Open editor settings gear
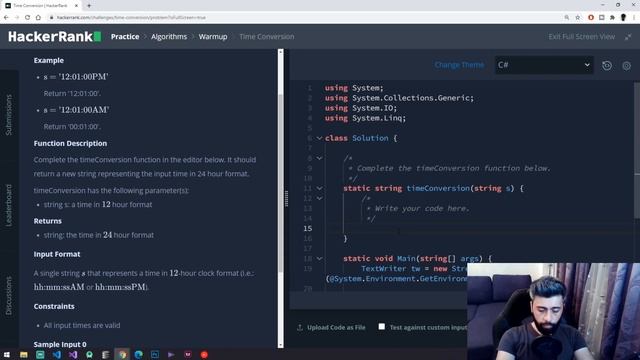The width and height of the screenshot is (640, 360). click(627, 65)
